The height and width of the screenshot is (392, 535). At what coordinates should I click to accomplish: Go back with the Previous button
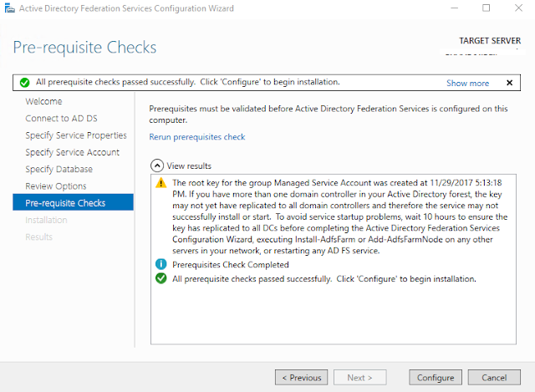[x=301, y=377]
